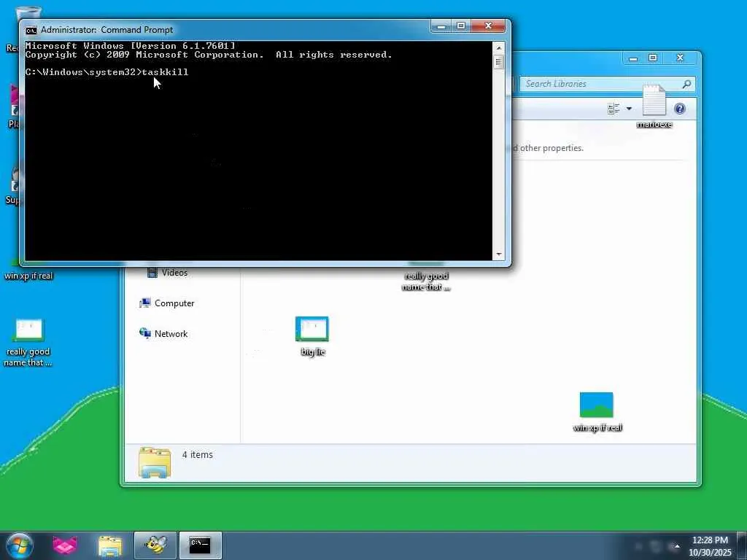Maximize the Libraries window

coord(653,58)
